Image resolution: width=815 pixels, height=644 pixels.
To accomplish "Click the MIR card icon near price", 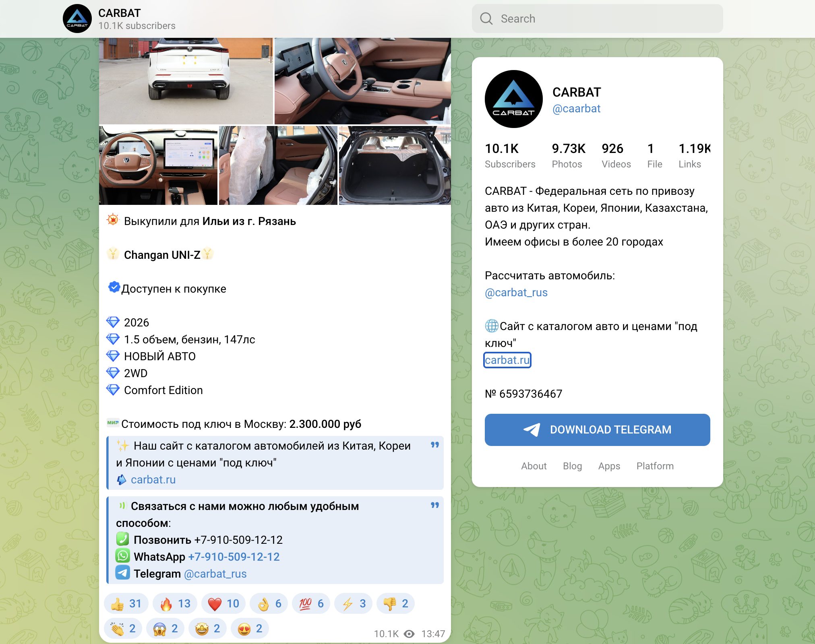I will coord(113,423).
